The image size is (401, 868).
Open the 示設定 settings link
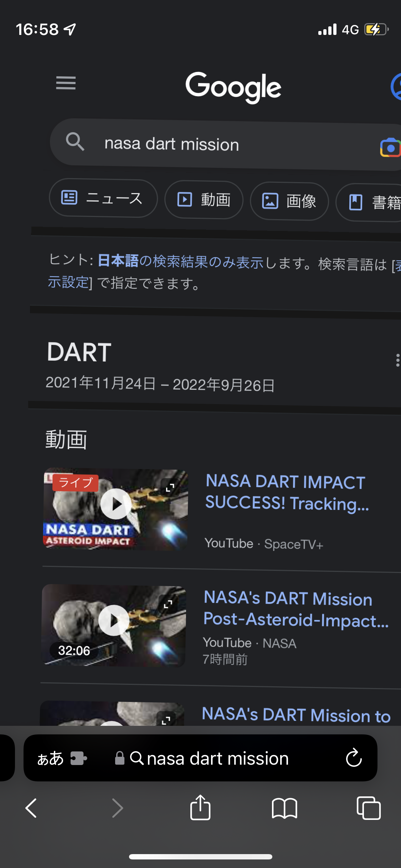68,282
